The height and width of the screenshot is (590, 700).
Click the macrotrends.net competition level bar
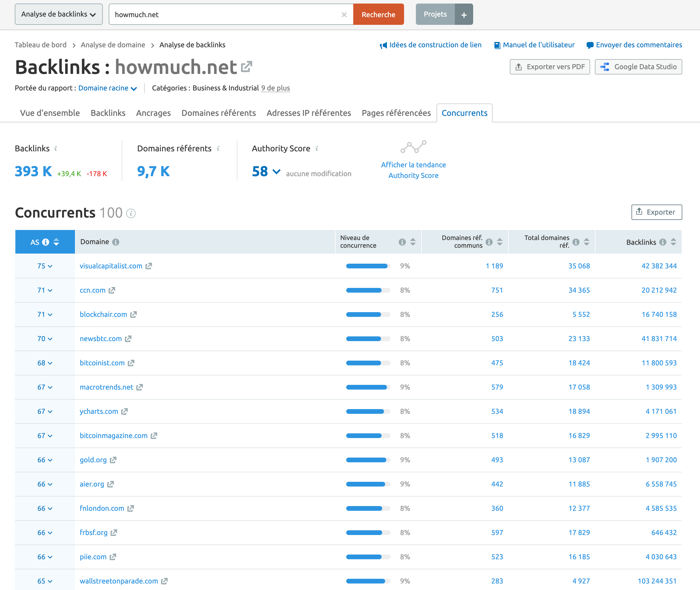(368, 387)
